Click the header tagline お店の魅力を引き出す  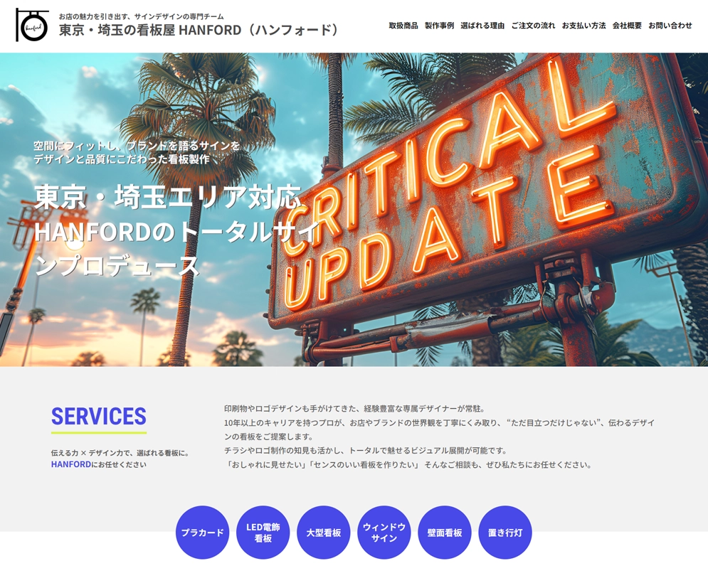click(x=141, y=16)
